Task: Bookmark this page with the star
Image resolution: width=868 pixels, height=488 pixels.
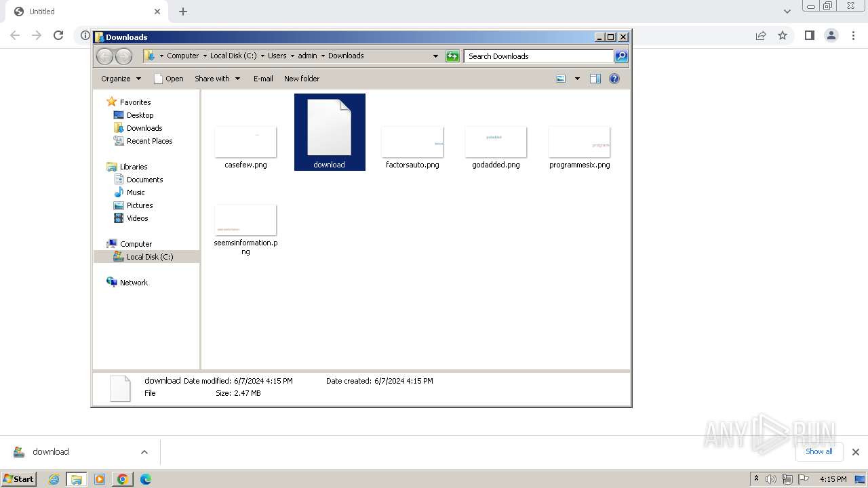Action: [x=783, y=35]
